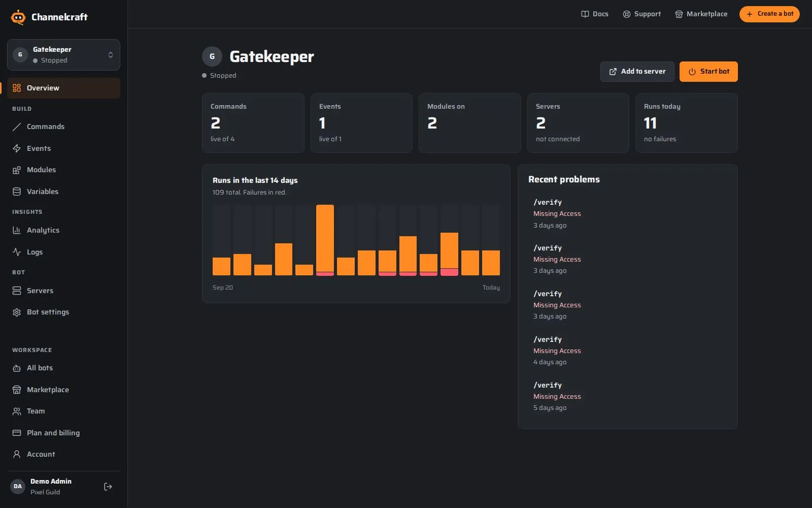Click the DA avatar for Demo Admin
Screen dimensions: 812x508
[x=18, y=487]
